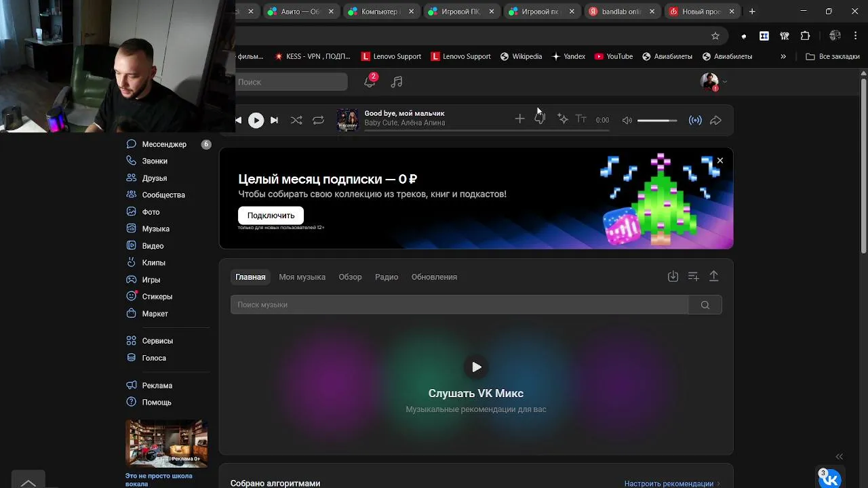Open the music note icon in header
The height and width of the screenshot is (488, 868).
pos(397,82)
